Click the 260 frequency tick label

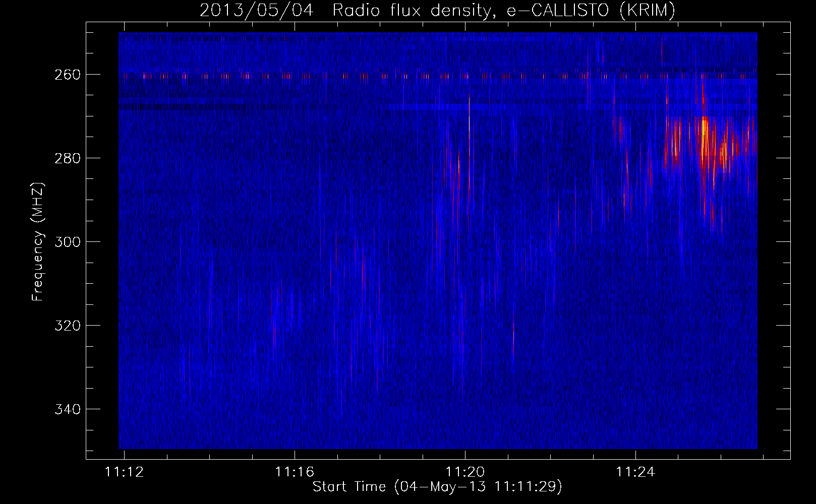click(x=67, y=75)
